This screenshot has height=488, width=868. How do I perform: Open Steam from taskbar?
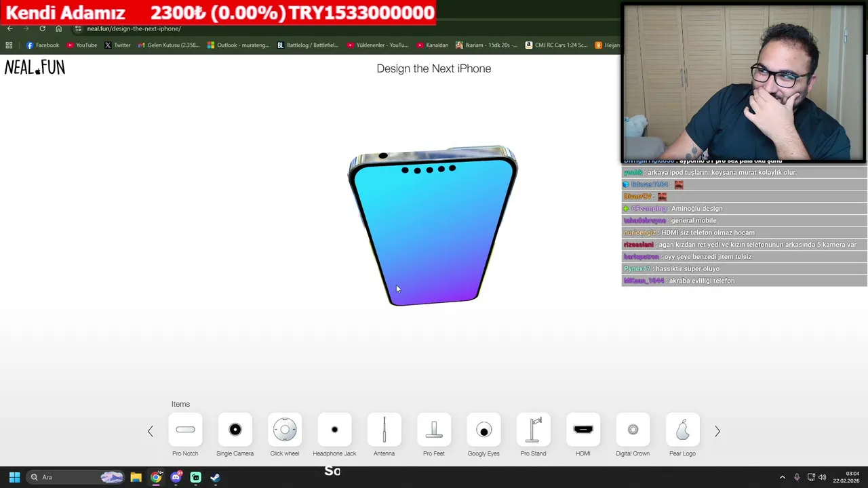[215, 477]
